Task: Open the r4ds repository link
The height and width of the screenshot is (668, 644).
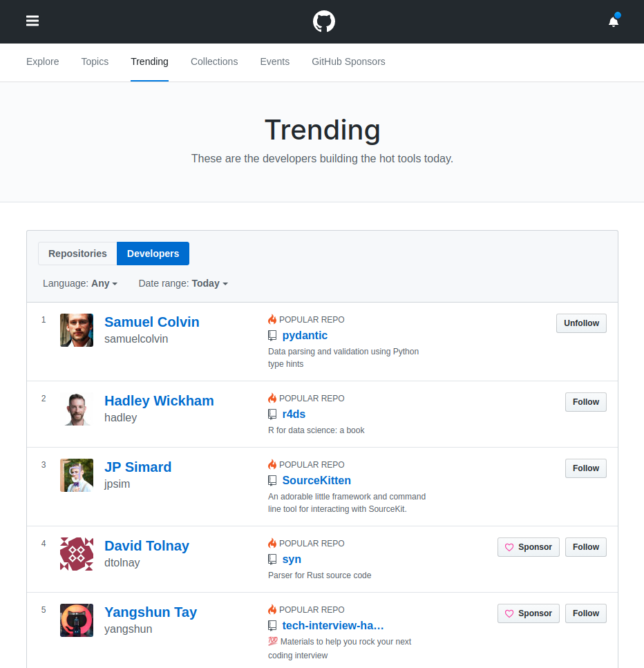Action: [294, 414]
